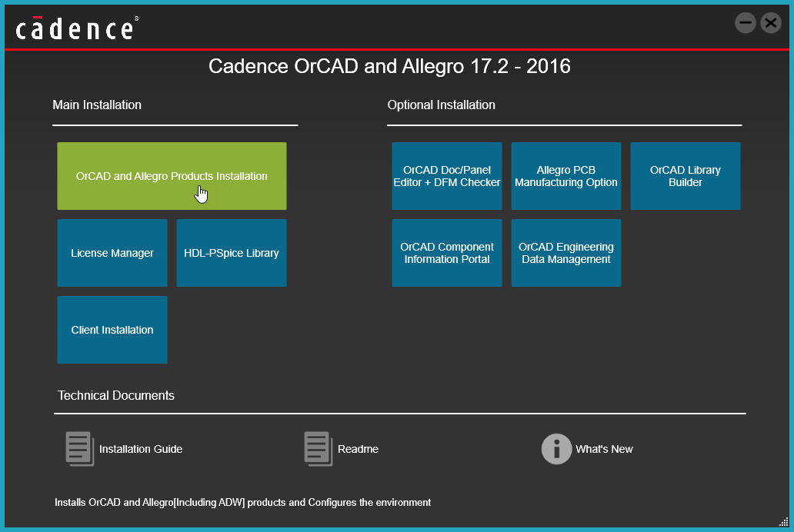The height and width of the screenshot is (532, 794).
Task: View the What's New text link
Action: pos(604,449)
